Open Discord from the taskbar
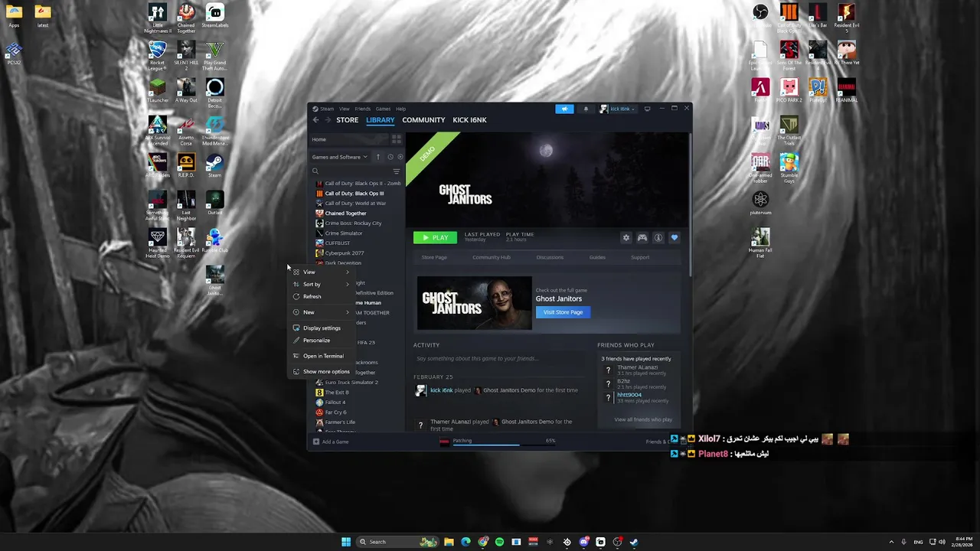 [584, 542]
